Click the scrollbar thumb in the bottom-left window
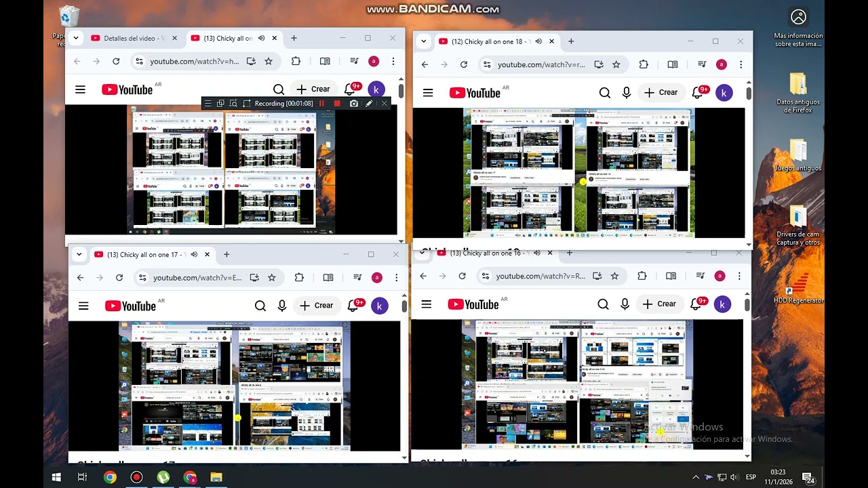Viewport: 868px width, 488px height. pos(404,306)
